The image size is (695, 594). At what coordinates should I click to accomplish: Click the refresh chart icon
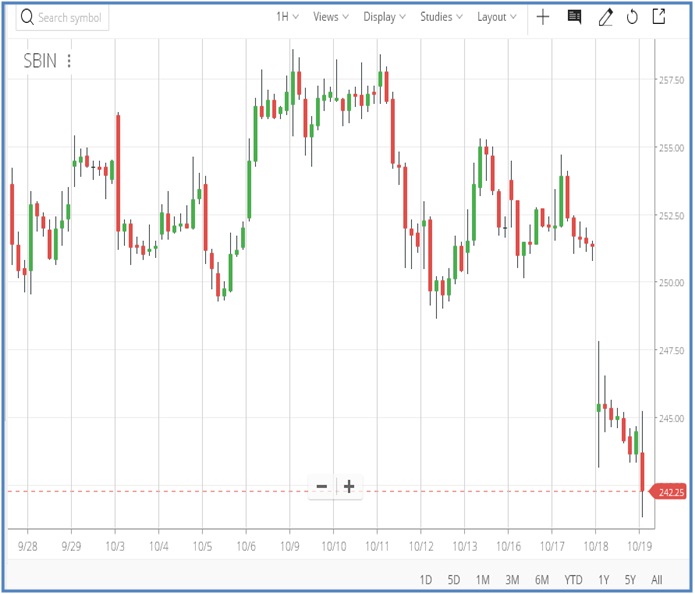tap(632, 17)
